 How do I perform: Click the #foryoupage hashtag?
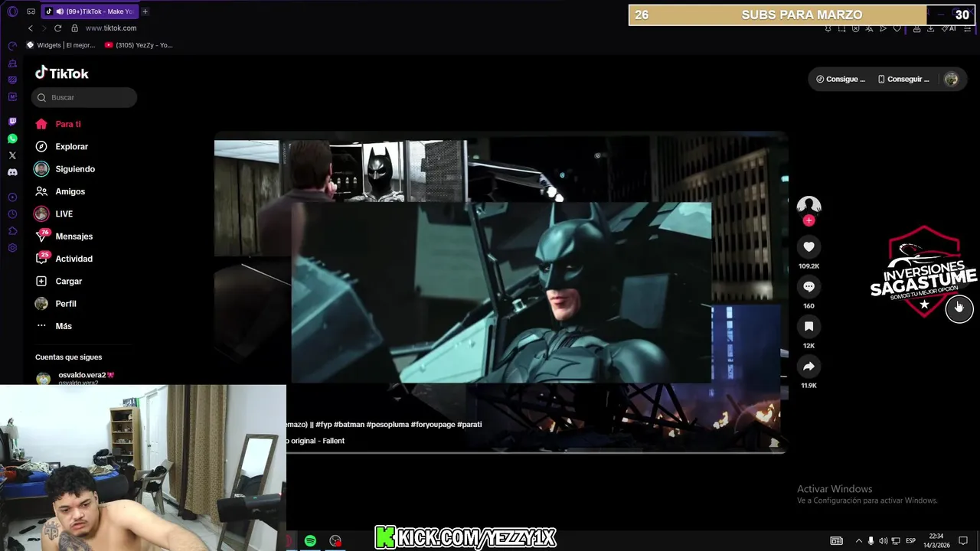[x=433, y=424]
